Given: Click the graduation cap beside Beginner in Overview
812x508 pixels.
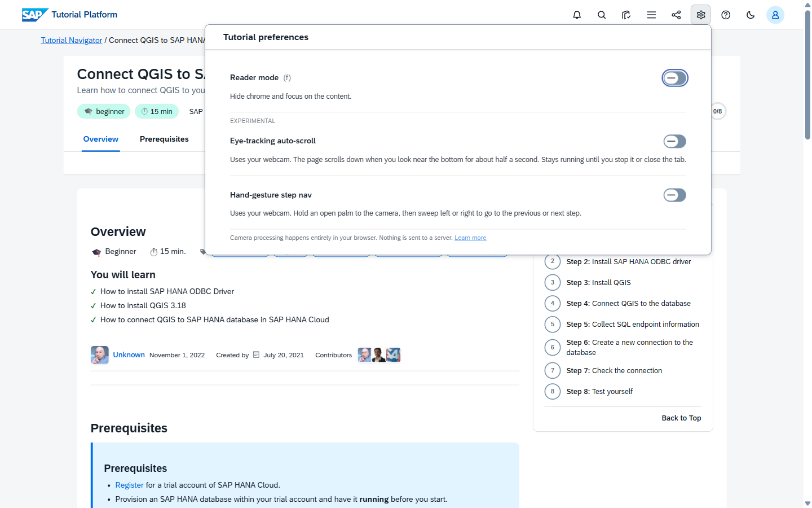Looking at the screenshot, I should point(96,252).
